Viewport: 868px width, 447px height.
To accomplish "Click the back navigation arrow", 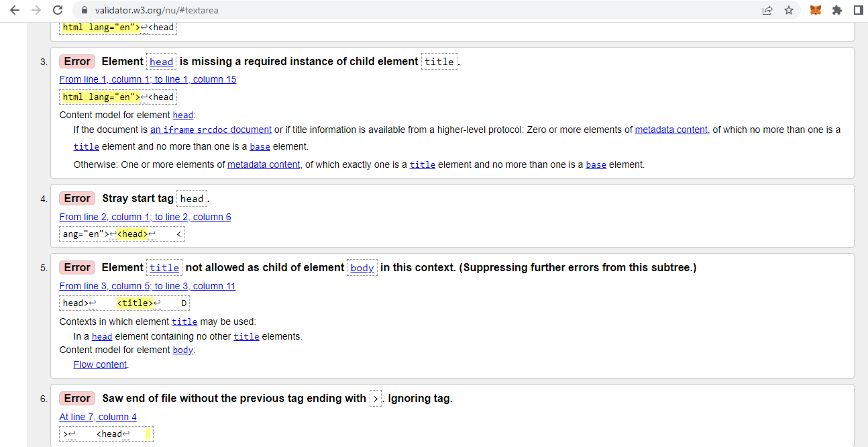I will [15, 11].
